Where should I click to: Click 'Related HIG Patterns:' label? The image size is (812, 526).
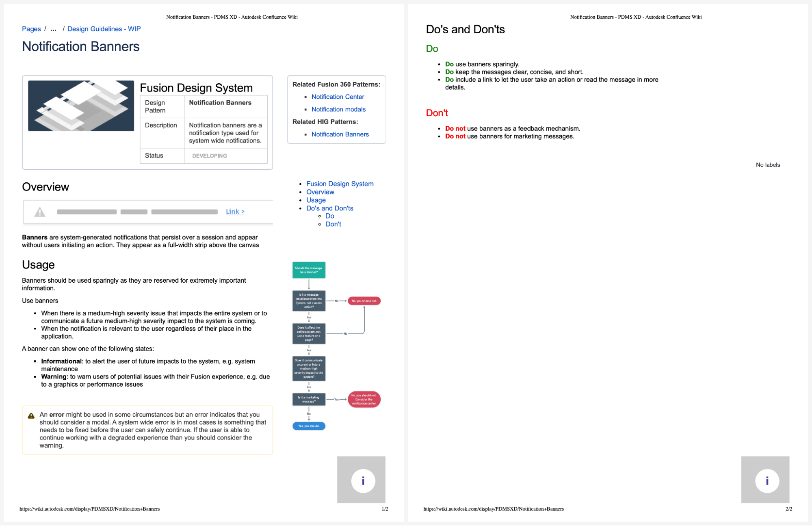pos(325,122)
